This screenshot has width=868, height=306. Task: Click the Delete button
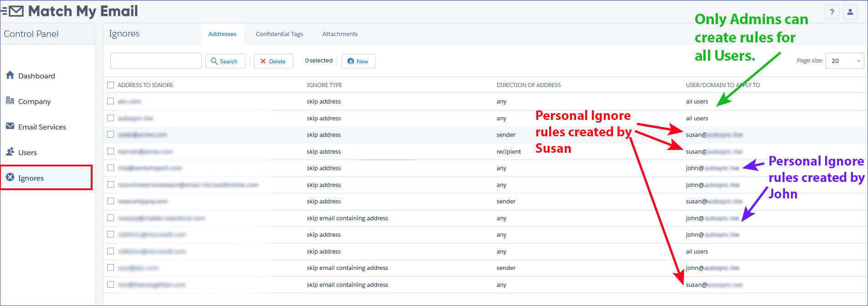(x=273, y=61)
